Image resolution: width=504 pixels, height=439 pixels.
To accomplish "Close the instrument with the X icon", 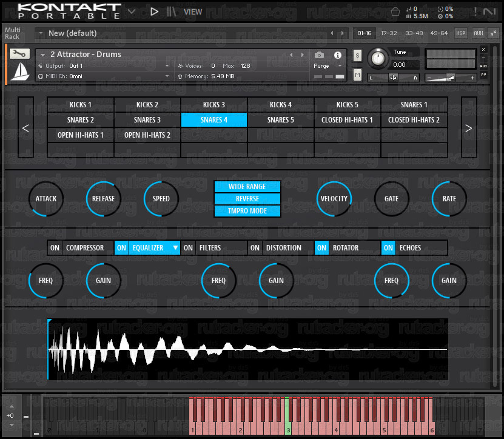I will pos(483,50).
